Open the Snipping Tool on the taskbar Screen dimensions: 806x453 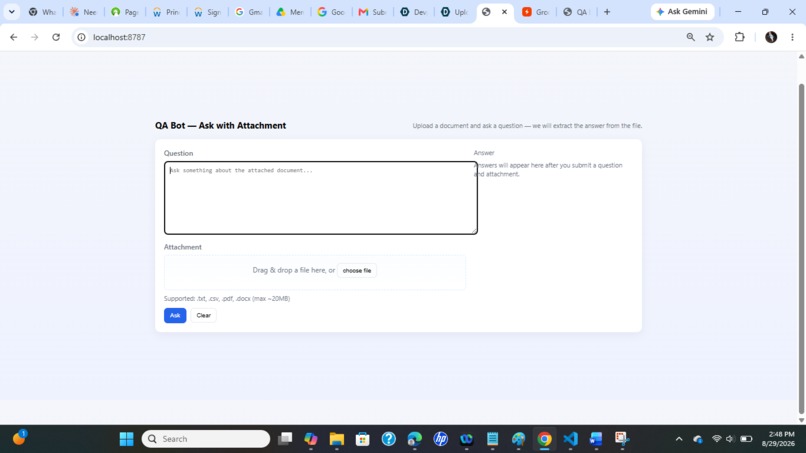(x=622, y=439)
